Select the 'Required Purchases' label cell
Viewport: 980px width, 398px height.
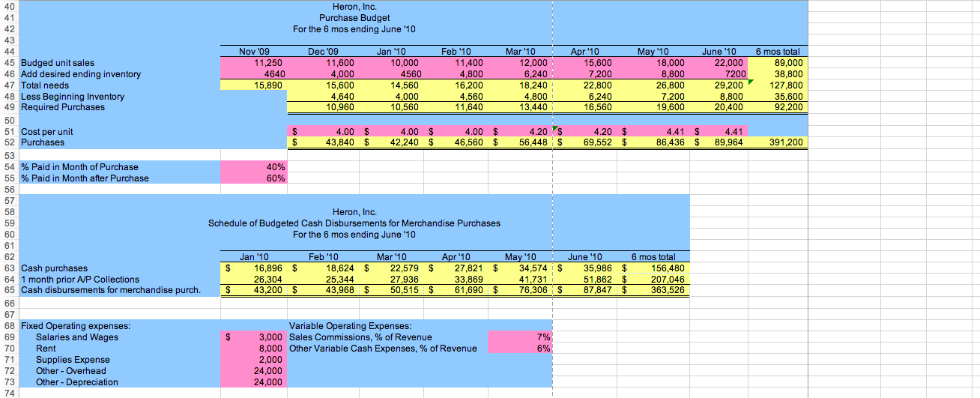(64, 106)
